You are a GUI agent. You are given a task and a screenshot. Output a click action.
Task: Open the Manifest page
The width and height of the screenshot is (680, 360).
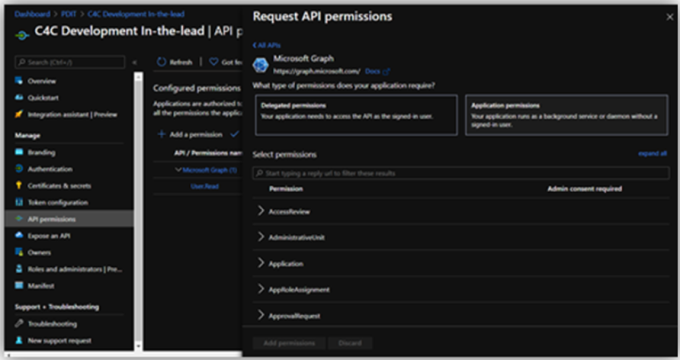pos(41,286)
